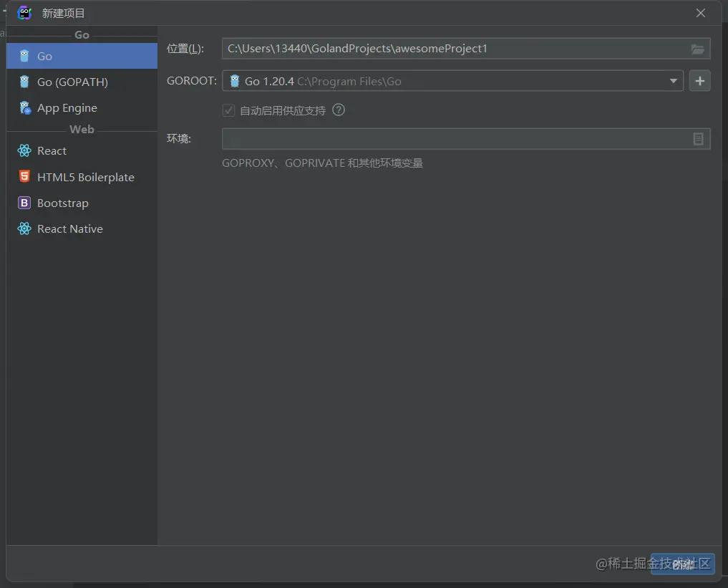Choose App Engine project type
Viewport: 728px width, 588px height.
82,107
